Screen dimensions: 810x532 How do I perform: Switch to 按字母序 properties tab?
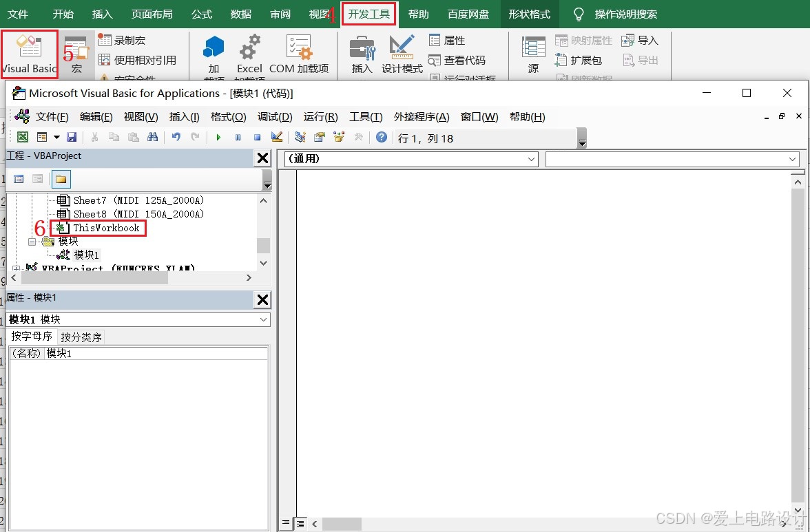32,337
